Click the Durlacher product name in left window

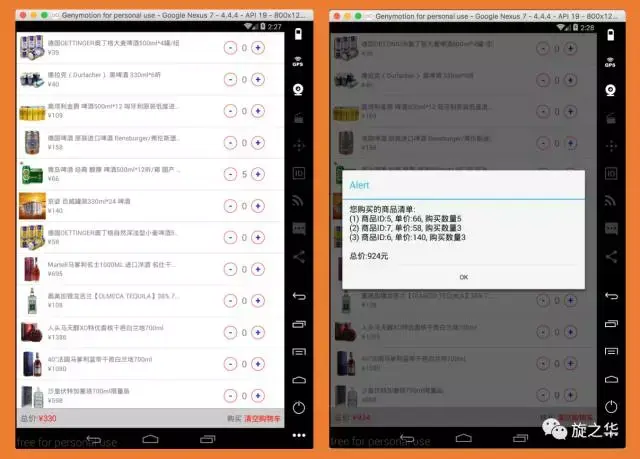click(x=104, y=75)
